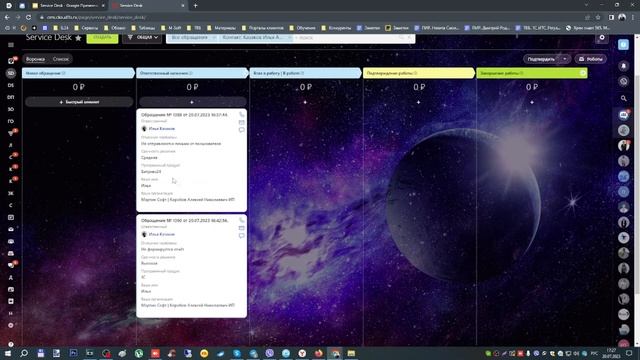The height and width of the screenshot is (360, 640).
Task: Open settings gear next to search bar
Action: tap(602, 38)
